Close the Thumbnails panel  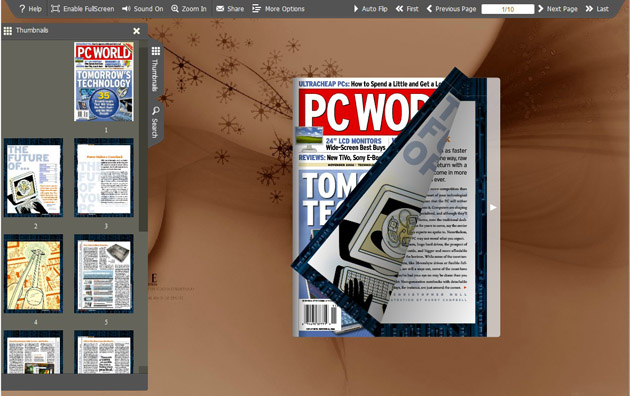pyautogui.click(x=137, y=31)
